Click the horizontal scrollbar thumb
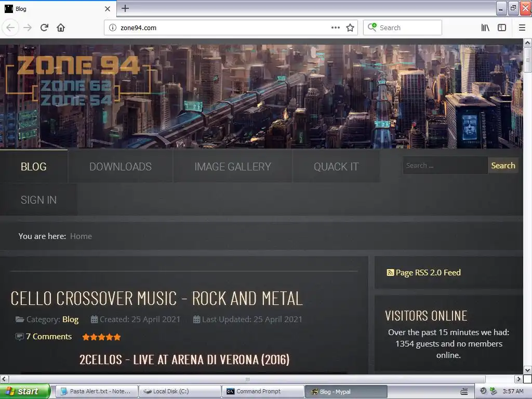The width and height of the screenshot is (532, 399). (247, 379)
